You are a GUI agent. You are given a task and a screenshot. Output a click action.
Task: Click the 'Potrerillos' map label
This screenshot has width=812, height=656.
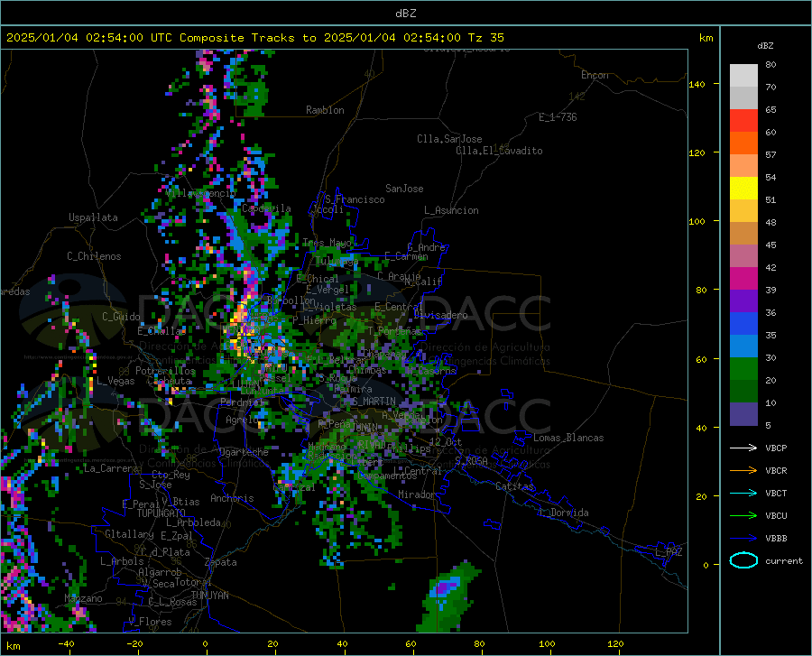click(x=165, y=371)
